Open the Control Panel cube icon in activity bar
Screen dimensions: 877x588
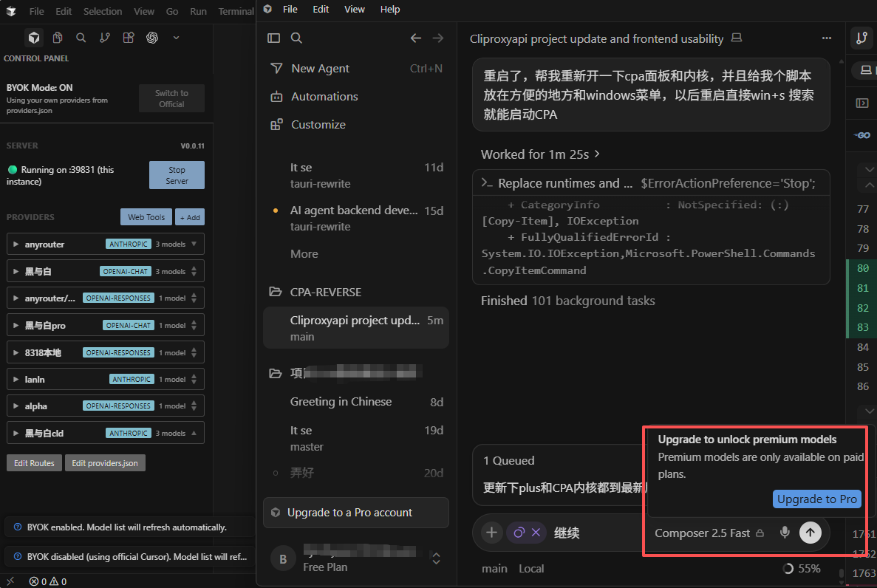(33, 38)
